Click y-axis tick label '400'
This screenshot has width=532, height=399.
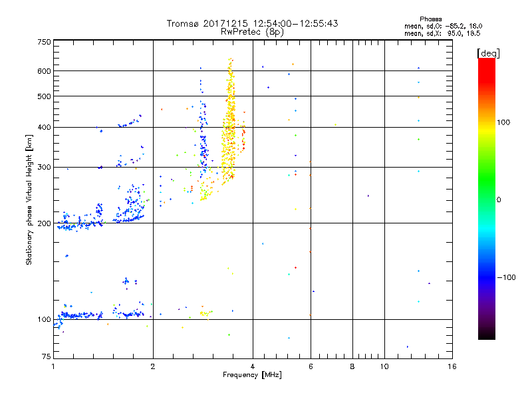tap(44, 127)
